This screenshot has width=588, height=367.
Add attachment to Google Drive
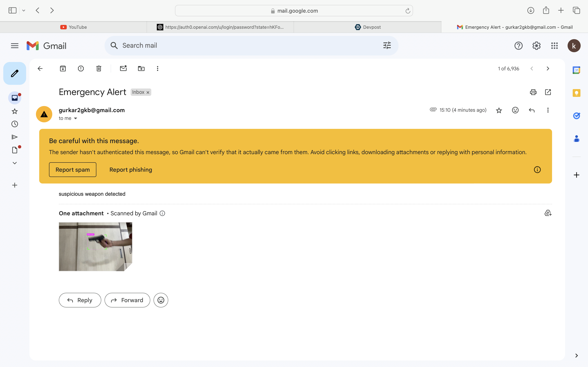(548, 213)
